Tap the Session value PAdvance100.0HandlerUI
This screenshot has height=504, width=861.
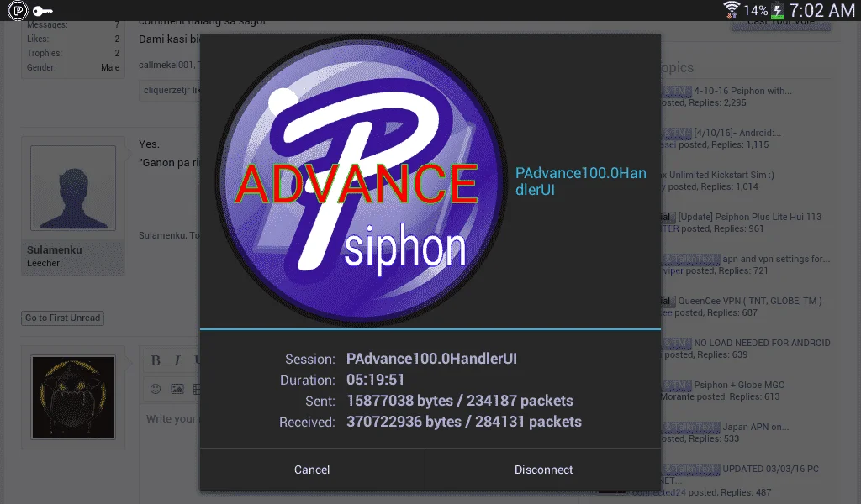pyautogui.click(x=431, y=359)
